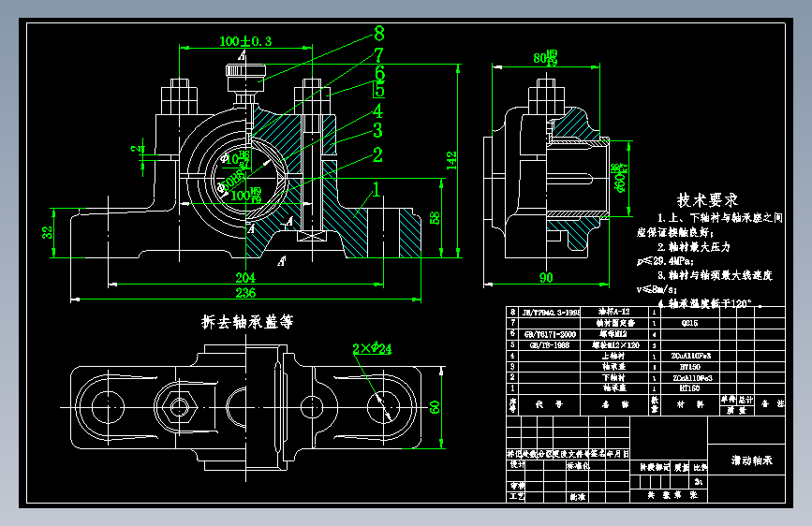The image size is (812, 526).
Task: Select the 拆去轴承盖等 view label
Action: click(x=247, y=322)
